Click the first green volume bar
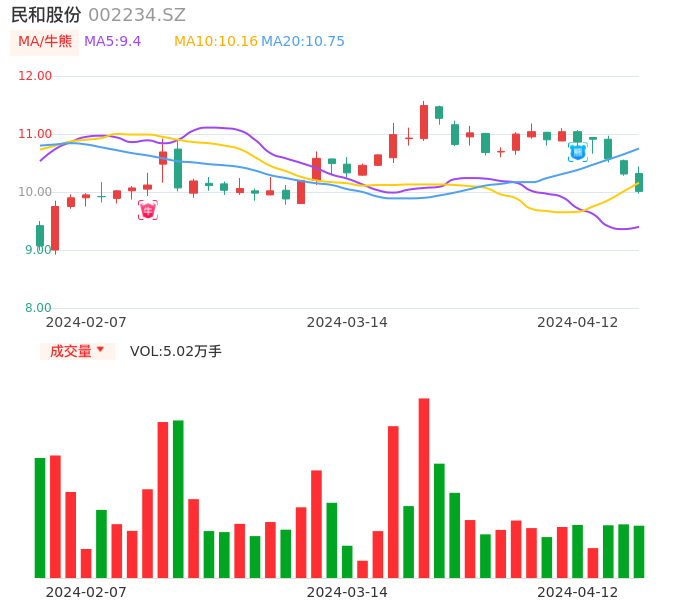Image resolution: width=686 pixels, height=606 pixels. tap(40, 517)
